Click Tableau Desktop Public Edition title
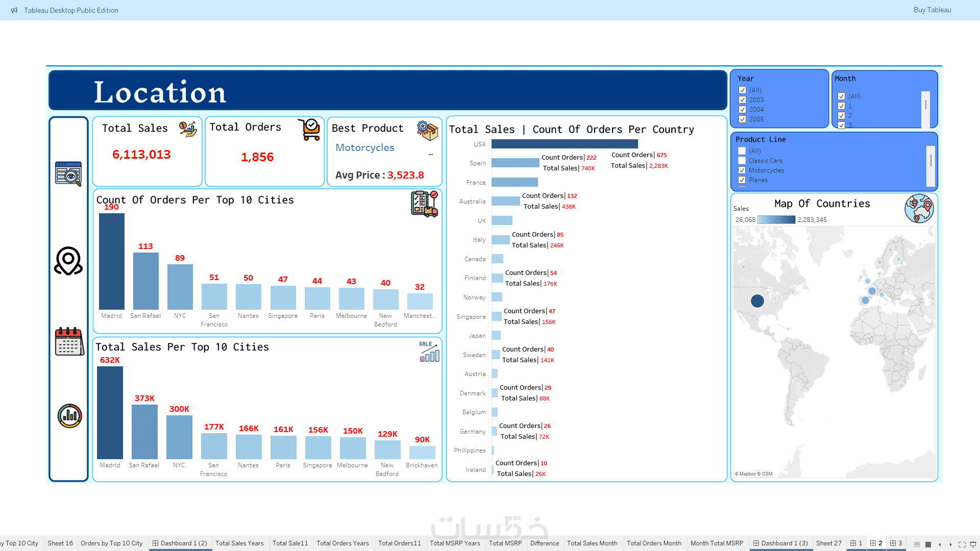The width and height of the screenshot is (980, 551). (x=71, y=10)
